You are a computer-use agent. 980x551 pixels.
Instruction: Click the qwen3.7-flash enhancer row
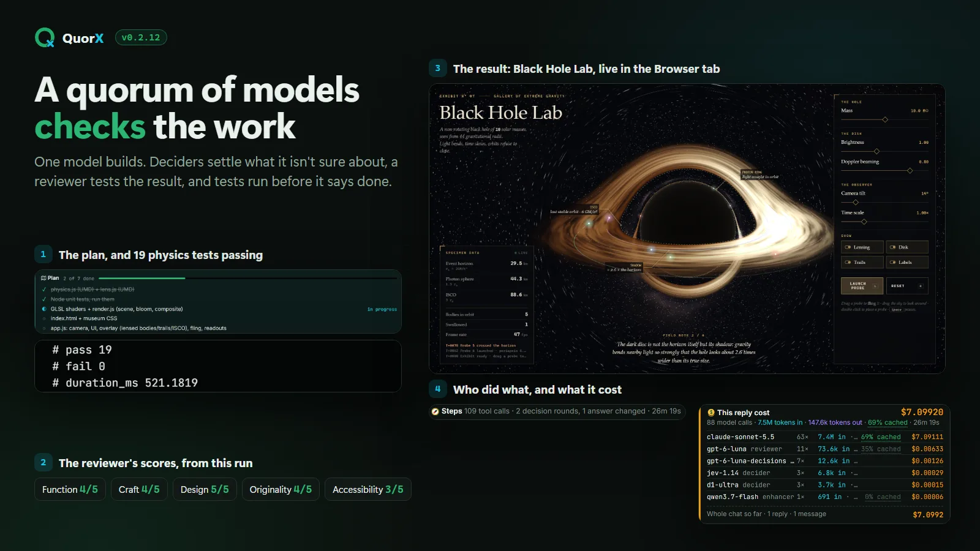pyautogui.click(x=824, y=497)
